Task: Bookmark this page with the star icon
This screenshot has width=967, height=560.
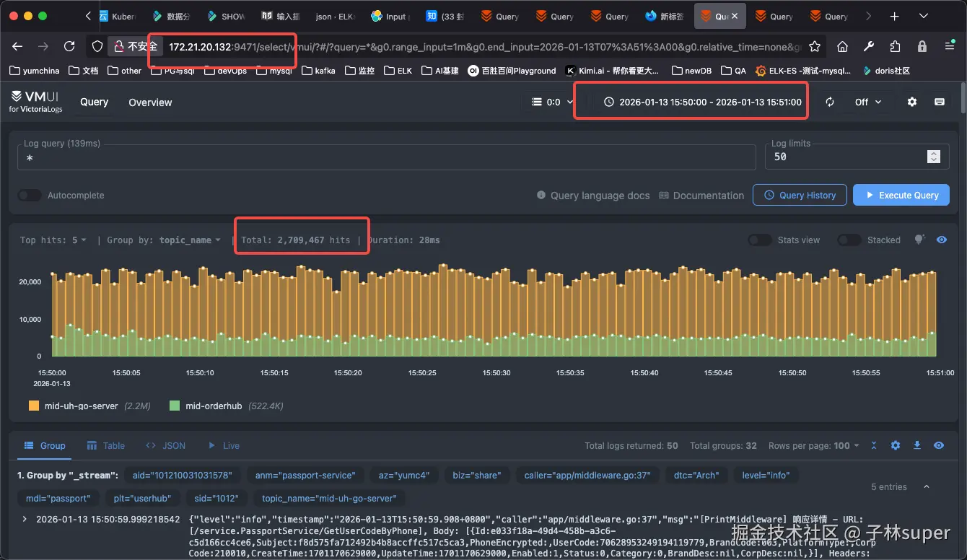Action: pos(815,46)
